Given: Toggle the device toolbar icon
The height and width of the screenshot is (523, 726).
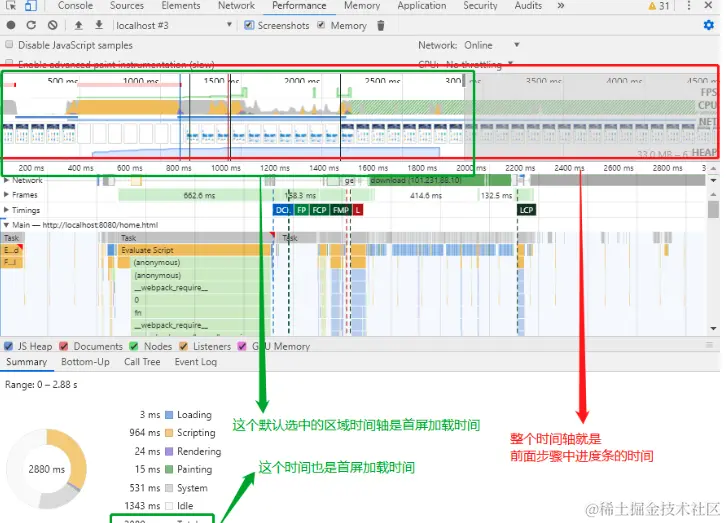Looking at the screenshot, I should 31,5.
